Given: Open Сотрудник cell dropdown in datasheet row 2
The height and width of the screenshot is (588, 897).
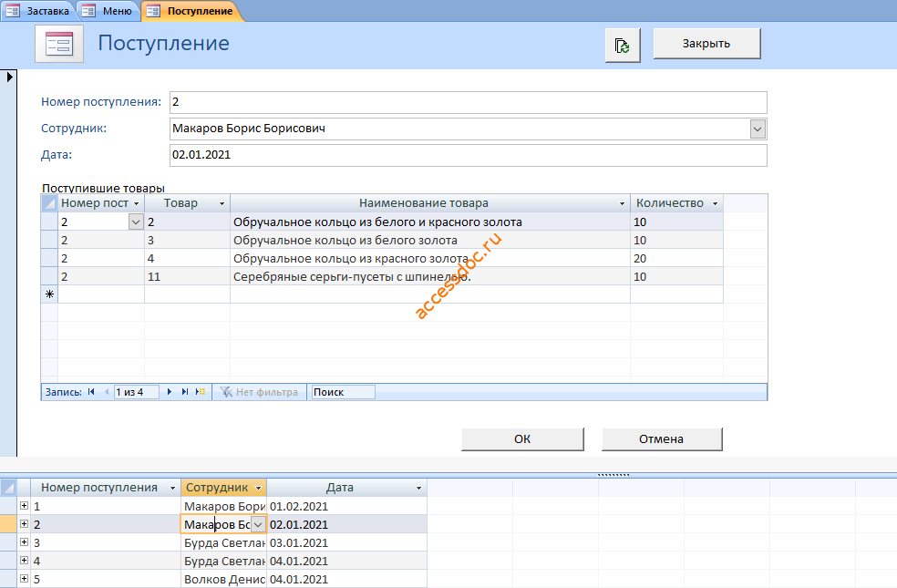Looking at the screenshot, I should (x=258, y=524).
